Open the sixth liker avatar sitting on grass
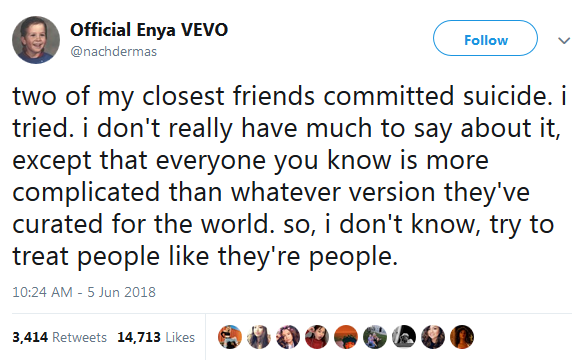Image resolution: width=583 pixels, height=360 pixels. 375,337
